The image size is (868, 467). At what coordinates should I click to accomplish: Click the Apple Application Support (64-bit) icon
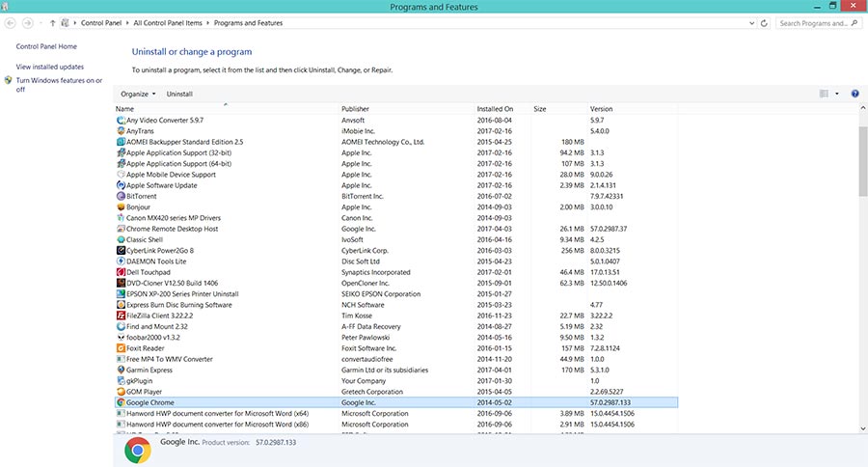121,163
